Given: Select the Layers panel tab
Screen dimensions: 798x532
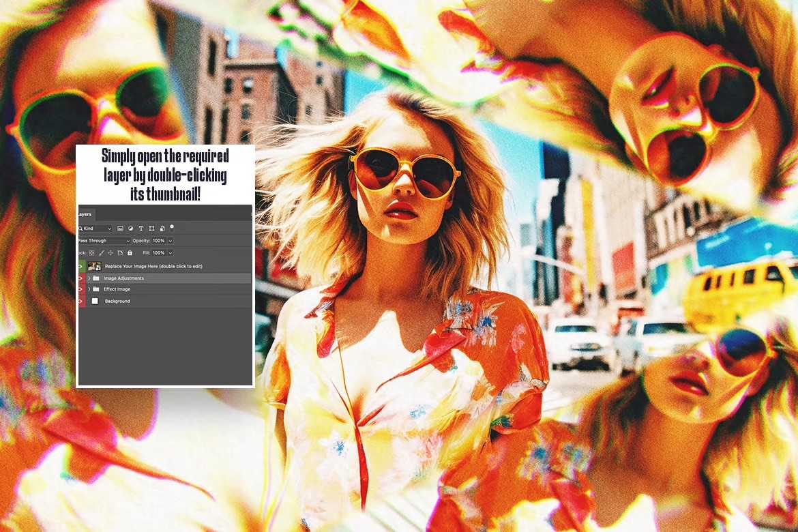Looking at the screenshot, I should (x=83, y=213).
